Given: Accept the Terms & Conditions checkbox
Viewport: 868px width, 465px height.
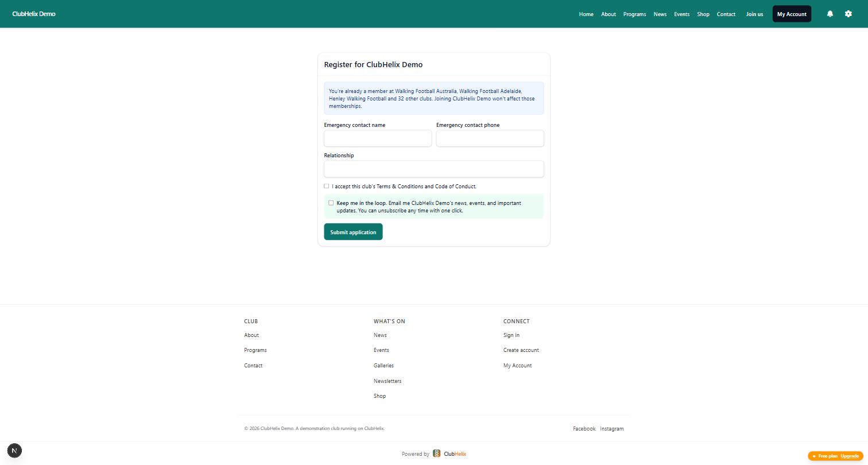Looking at the screenshot, I should (327, 186).
